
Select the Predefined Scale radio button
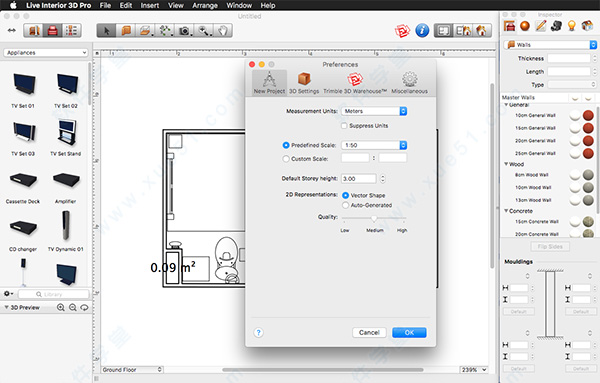click(286, 145)
